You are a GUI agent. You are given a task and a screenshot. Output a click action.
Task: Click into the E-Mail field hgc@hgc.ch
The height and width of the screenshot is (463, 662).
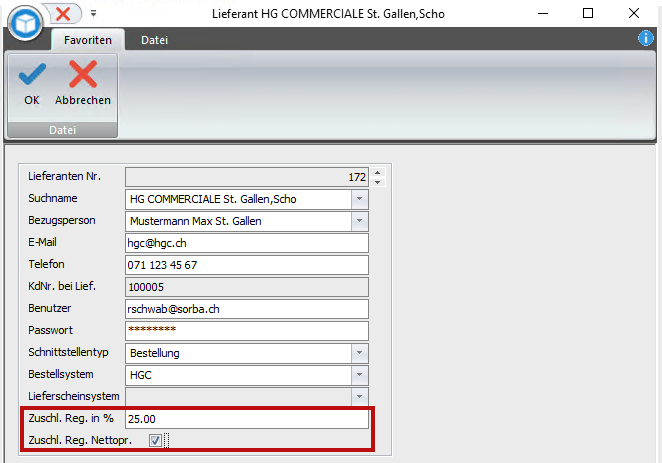[247, 243]
